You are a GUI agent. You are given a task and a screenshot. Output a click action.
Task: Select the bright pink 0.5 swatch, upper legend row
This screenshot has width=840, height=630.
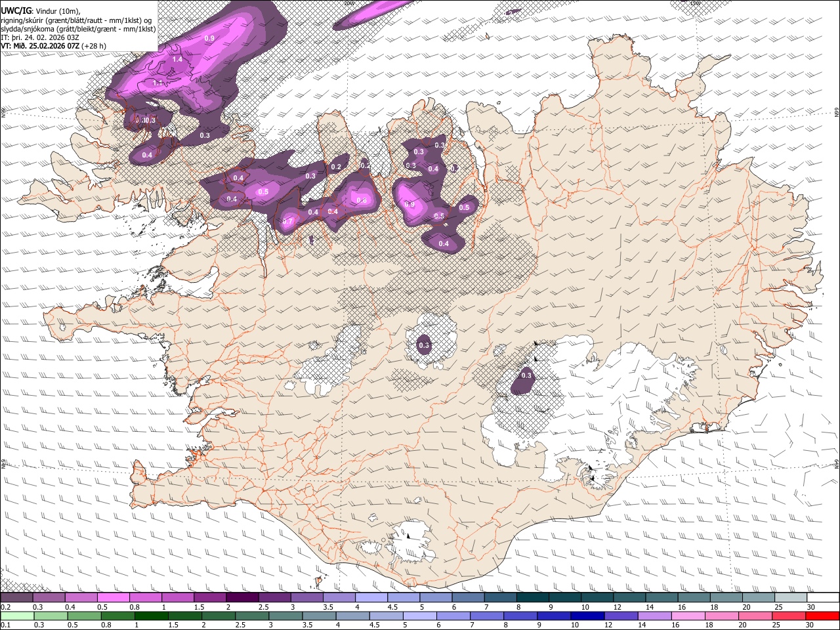coord(114,598)
